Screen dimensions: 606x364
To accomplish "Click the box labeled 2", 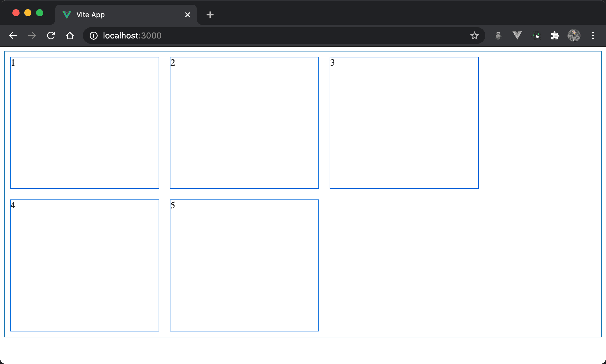I will pos(244,123).
